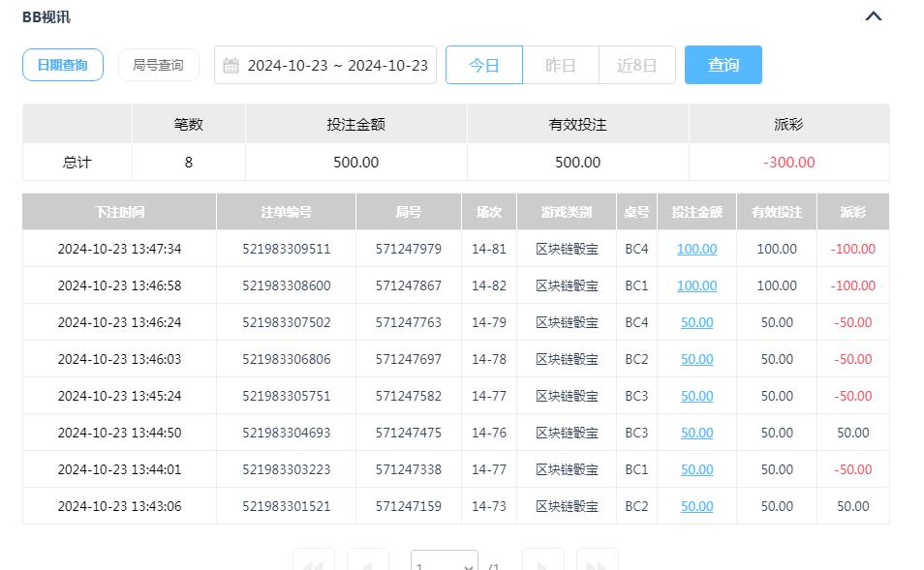Screen dimensions: 924x570
Task: Jump to the first page with double-arrow icon
Action: click(x=312, y=561)
